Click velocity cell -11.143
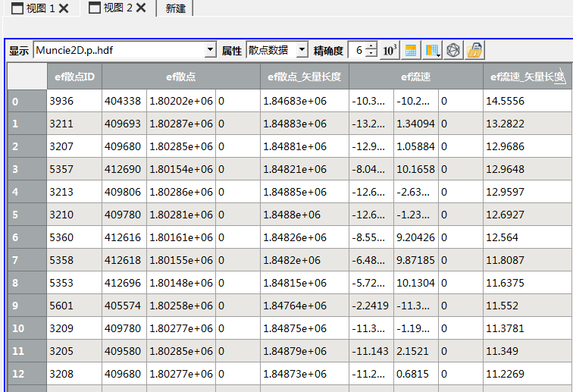The image size is (573, 392). click(x=371, y=351)
